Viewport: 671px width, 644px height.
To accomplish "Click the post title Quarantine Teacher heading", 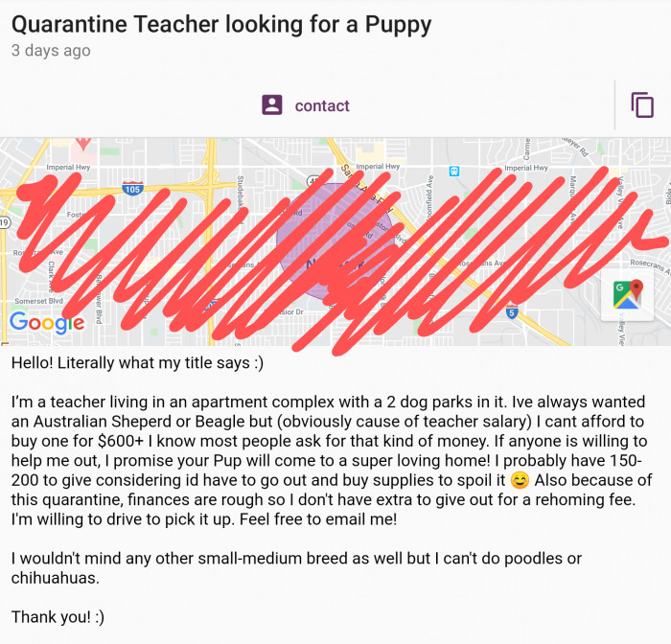I will click(221, 24).
